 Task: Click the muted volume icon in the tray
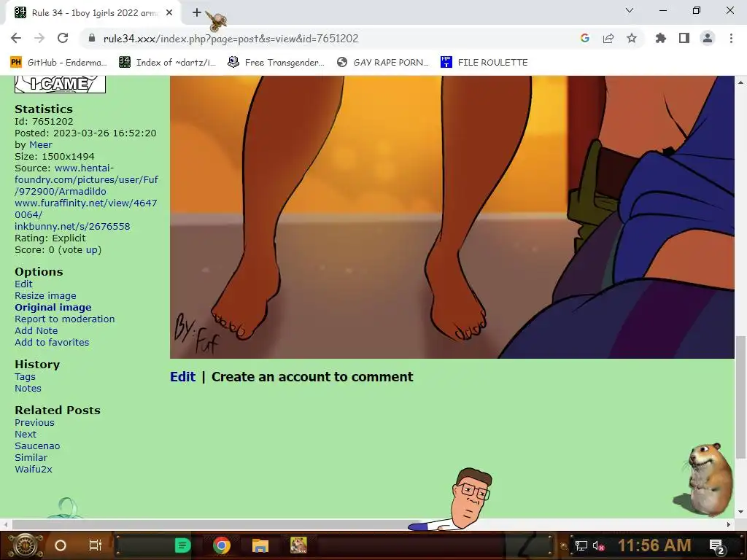pyautogui.click(x=598, y=546)
